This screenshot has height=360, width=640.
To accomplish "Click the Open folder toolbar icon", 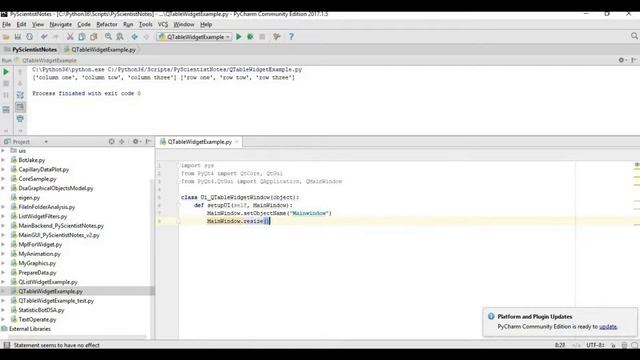I will click(x=6, y=37).
